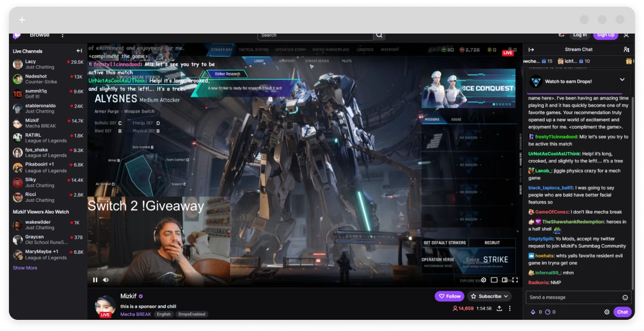Click username black_tapioca_ball5 in chat

pos(550,188)
